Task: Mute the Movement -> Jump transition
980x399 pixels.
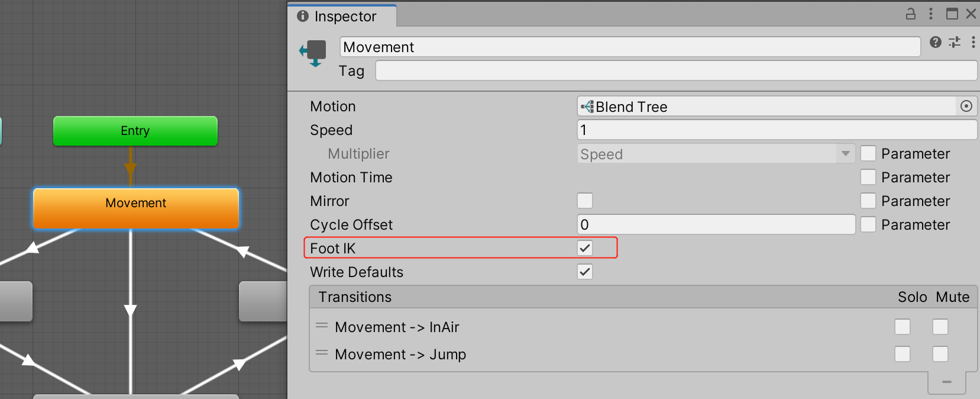Action: click(x=940, y=354)
